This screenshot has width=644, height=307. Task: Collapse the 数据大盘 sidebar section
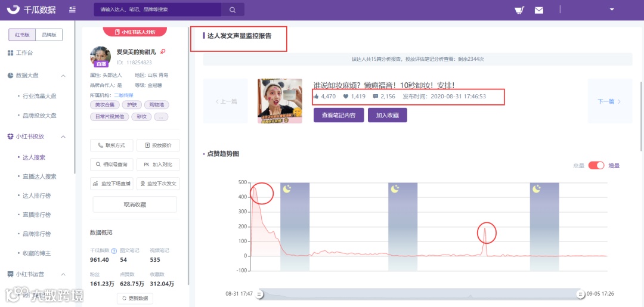(63, 76)
